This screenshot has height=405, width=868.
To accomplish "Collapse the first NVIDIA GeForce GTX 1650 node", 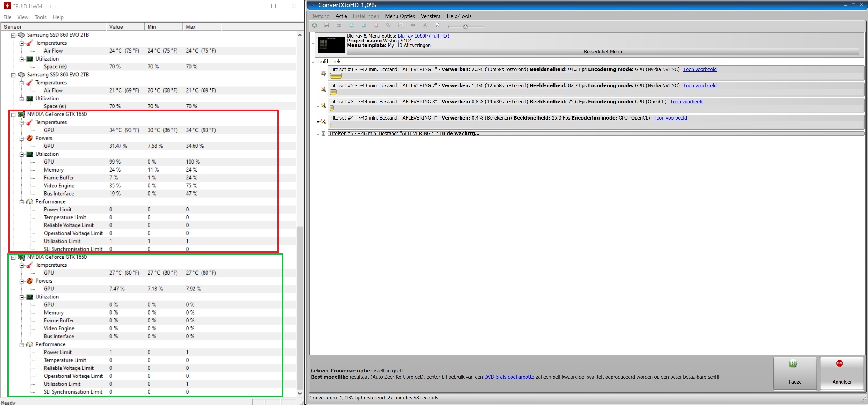I will tap(13, 115).
